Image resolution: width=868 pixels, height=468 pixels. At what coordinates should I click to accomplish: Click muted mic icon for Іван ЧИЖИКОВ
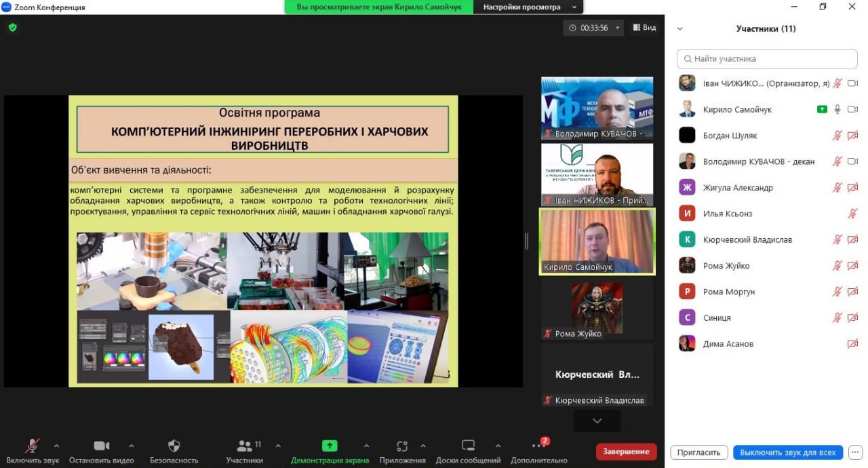pos(837,83)
